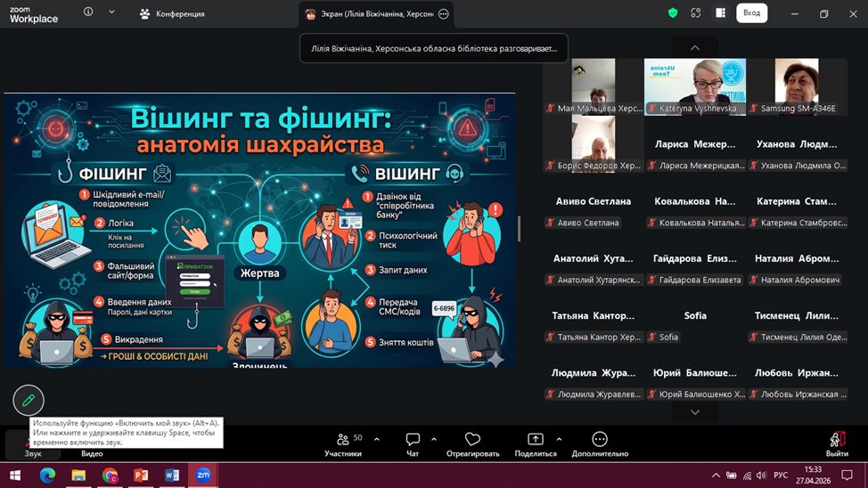Click the green encryption shield icon
Image resolution: width=868 pixels, height=488 pixels.
coord(673,13)
